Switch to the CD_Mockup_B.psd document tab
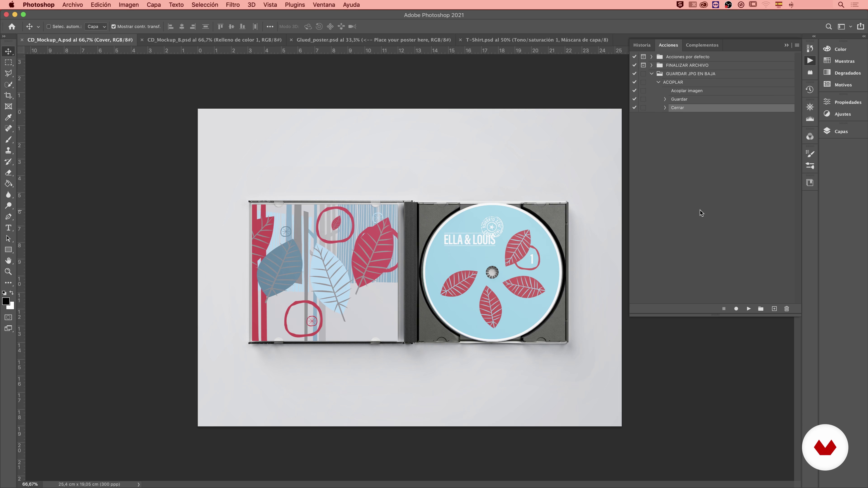The width and height of the screenshot is (868, 488). point(214,40)
